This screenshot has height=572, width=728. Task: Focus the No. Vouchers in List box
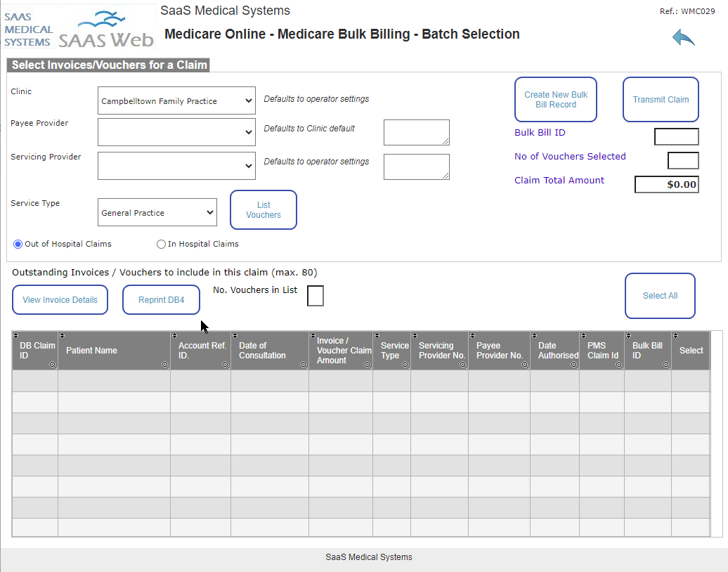pos(316,296)
